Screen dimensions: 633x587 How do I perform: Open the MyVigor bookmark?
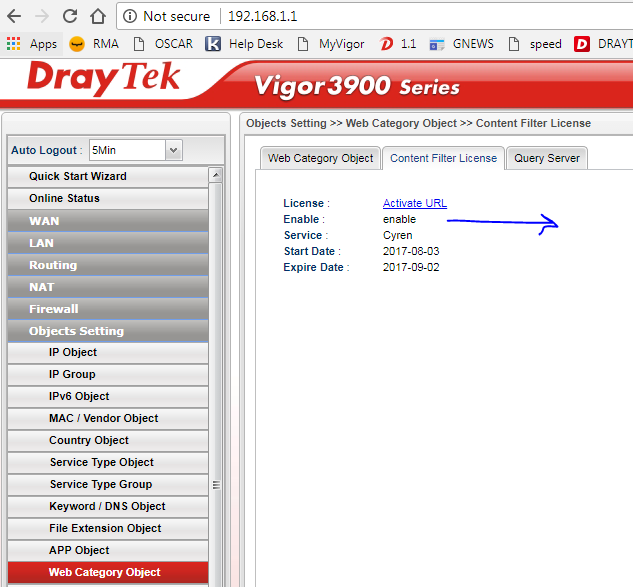tap(331, 44)
